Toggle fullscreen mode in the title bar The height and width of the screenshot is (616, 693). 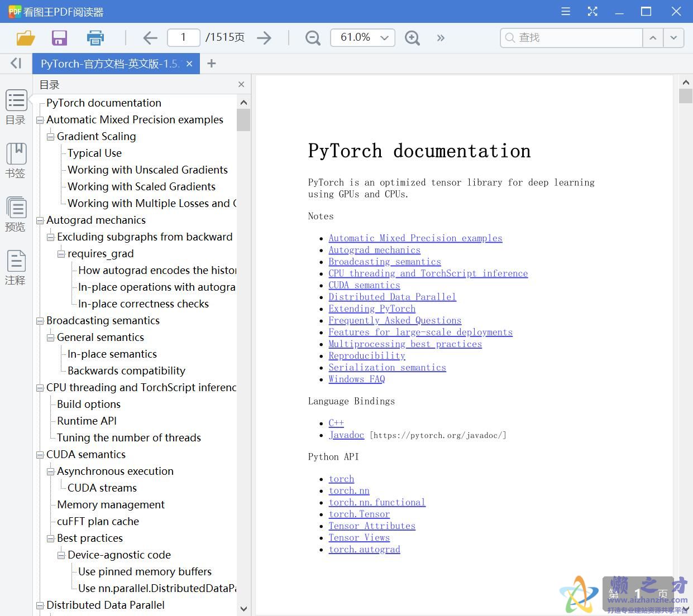[x=592, y=11]
